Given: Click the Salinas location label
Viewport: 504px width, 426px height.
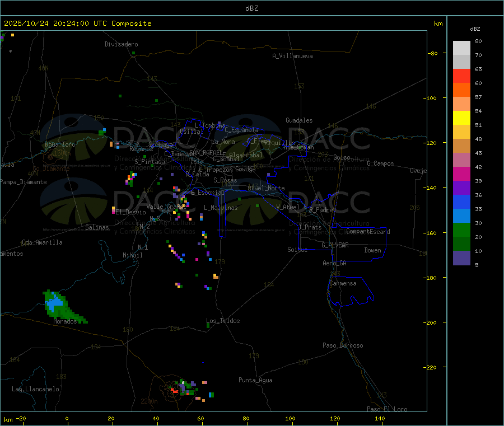Looking at the screenshot, I should point(97,227).
